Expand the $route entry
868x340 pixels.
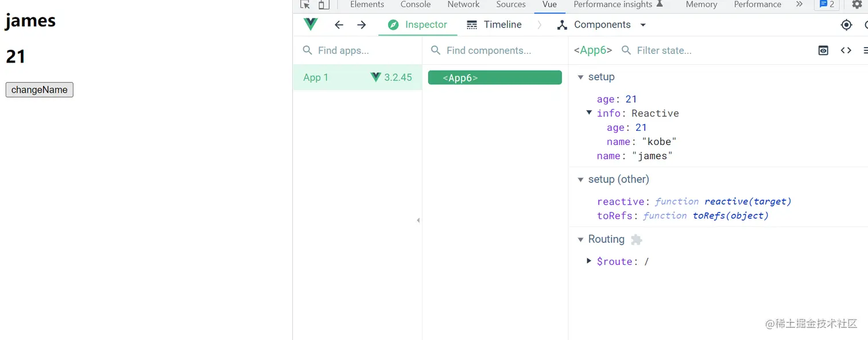[589, 261]
